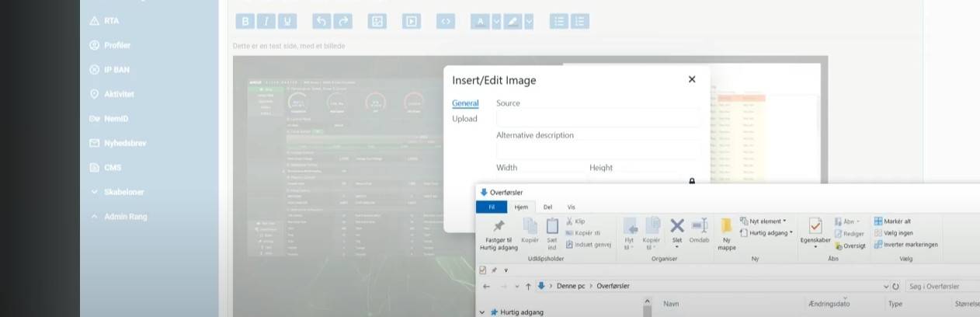Click the insert media toolbar icon
This screenshot has height=317, width=980.
[411, 22]
